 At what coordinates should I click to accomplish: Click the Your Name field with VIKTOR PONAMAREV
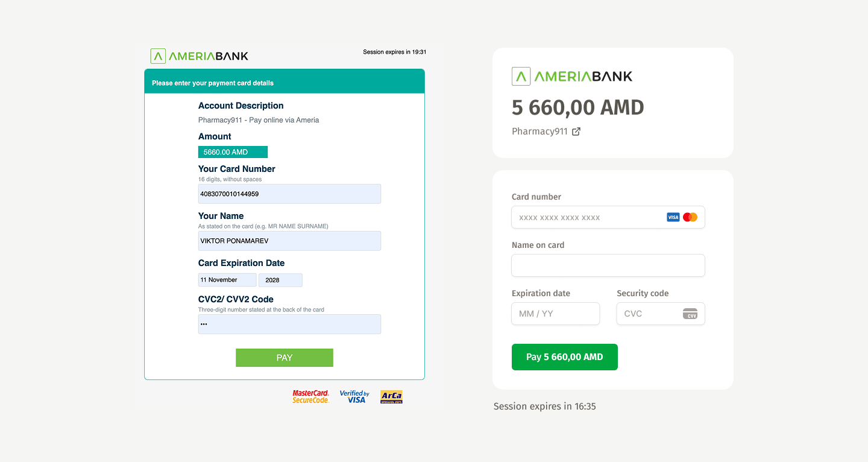(x=289, y=241)
